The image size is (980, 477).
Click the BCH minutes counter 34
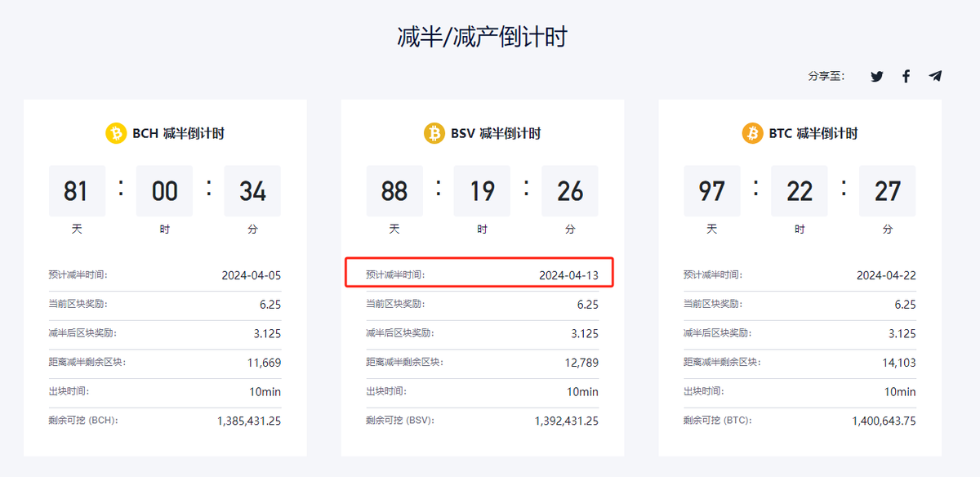coord(252,191)
